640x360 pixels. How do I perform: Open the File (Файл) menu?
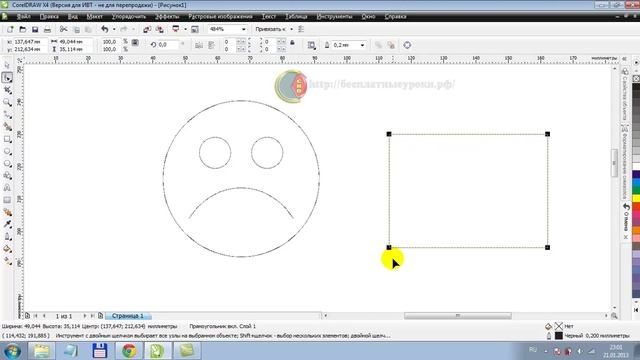tap(24, 17)
